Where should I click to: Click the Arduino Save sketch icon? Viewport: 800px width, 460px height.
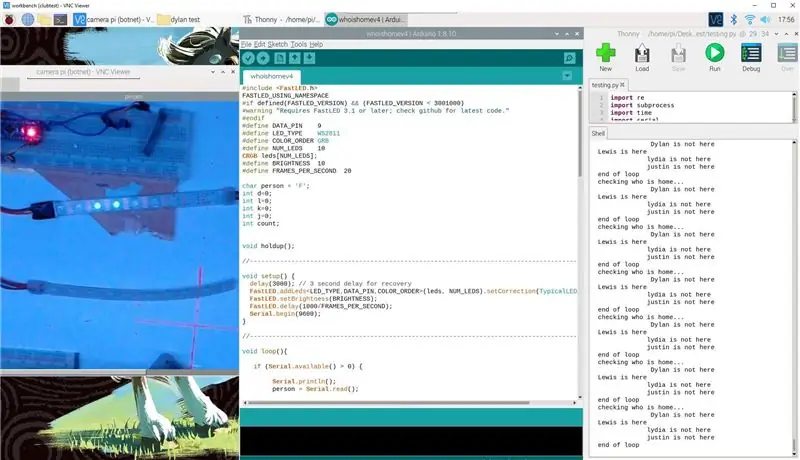click(x=309, y=58)
